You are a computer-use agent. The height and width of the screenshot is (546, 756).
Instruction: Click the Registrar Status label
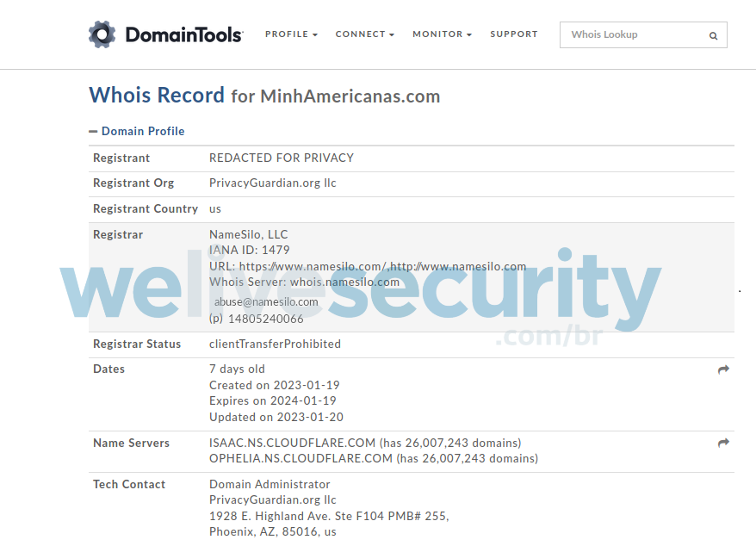point(137,344)
